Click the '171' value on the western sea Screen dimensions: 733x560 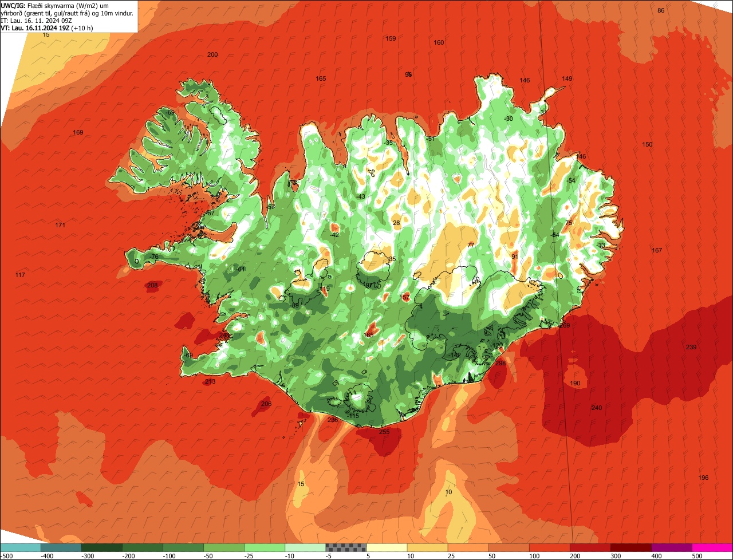click(60, 226)
